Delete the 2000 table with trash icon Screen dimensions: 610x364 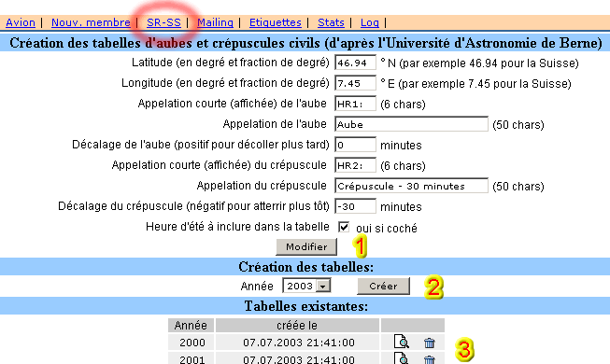coord(429,343)
